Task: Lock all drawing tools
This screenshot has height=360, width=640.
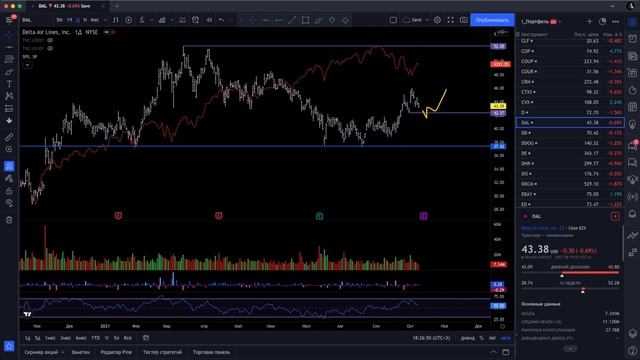Action: tap(9, 191)
